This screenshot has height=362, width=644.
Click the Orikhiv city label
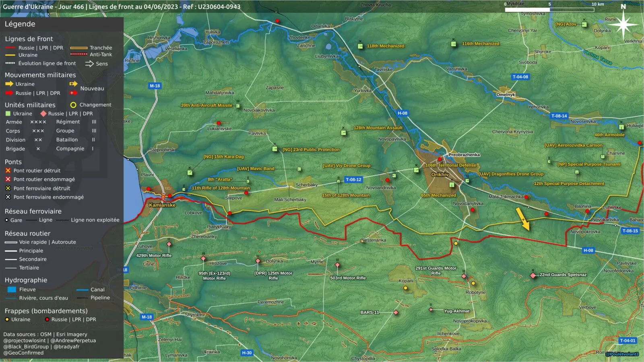click(440, 175)
